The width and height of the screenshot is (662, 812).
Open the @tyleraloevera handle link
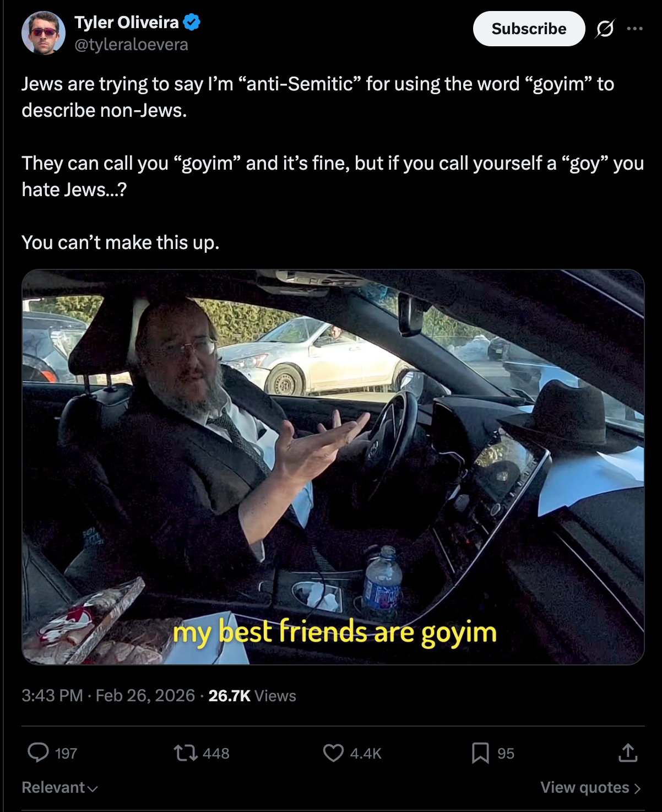[x=131, y=45]
